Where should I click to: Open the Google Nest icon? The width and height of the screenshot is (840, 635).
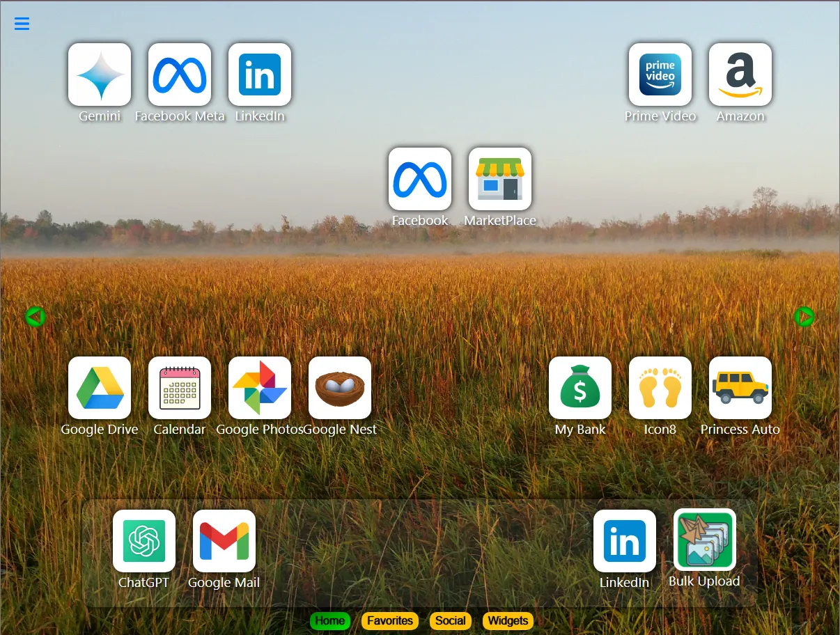point(340,388)
